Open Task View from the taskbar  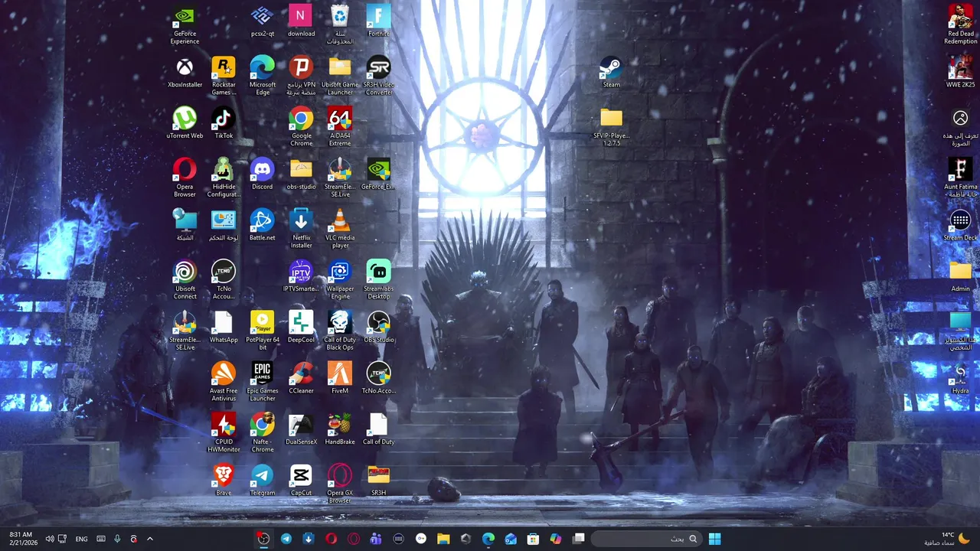(x=579, y=539)
